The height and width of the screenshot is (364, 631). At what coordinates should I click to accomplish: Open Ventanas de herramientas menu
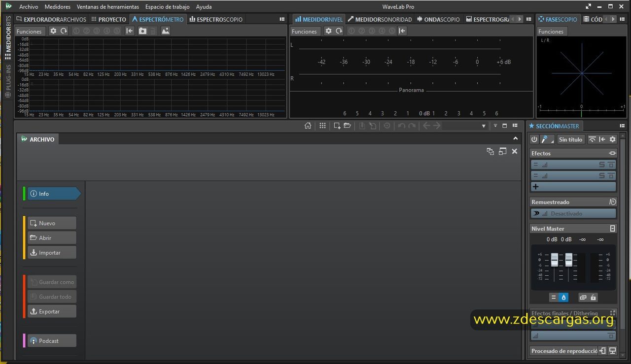(x=108, y=7)
